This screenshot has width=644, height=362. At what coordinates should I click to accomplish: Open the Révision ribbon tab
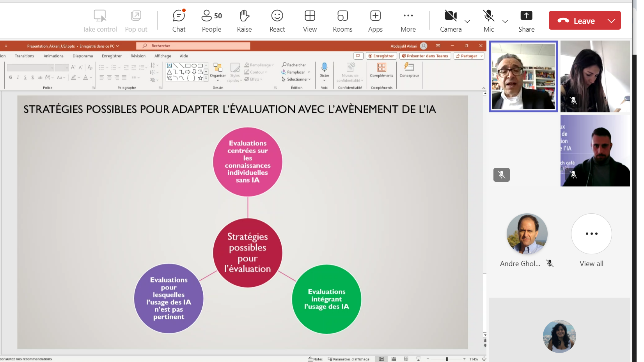138,56
